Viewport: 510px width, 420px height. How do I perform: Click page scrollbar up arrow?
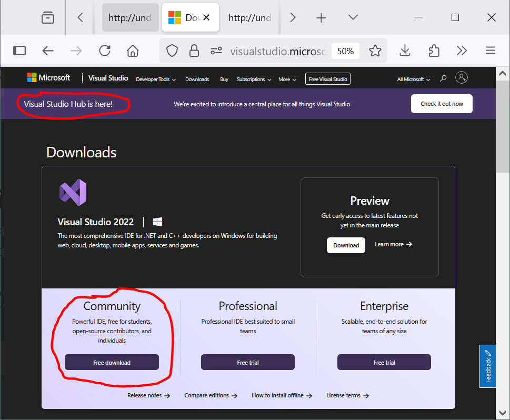(503, 74)
